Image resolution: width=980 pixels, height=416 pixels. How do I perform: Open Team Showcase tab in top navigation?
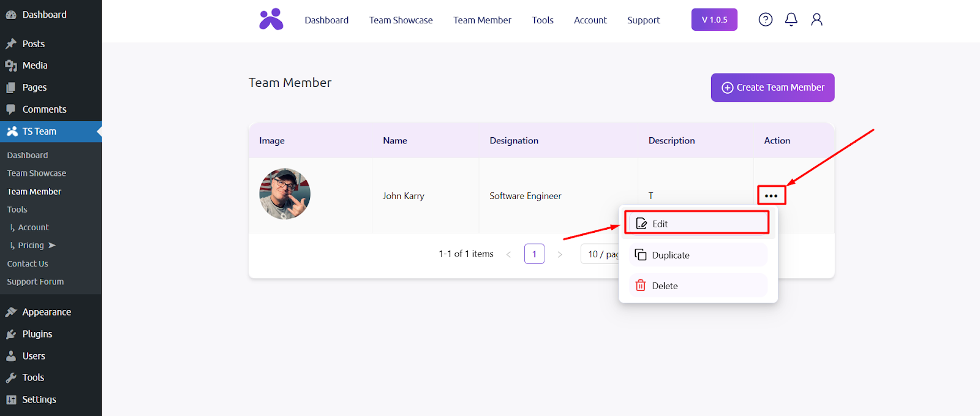point(401,20)
